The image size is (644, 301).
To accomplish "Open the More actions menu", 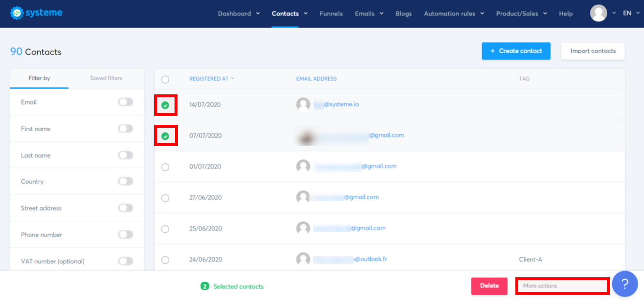I will pos(562,286).
